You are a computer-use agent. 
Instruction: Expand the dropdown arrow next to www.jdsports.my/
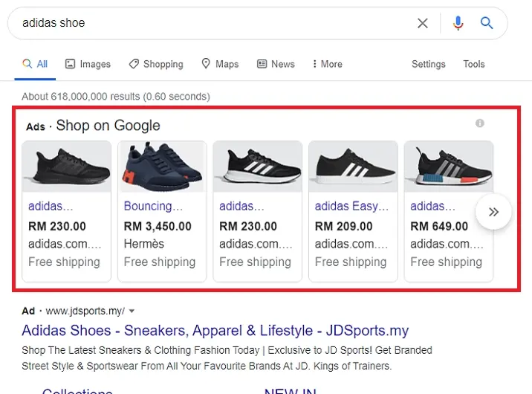(x=132, y=311)
